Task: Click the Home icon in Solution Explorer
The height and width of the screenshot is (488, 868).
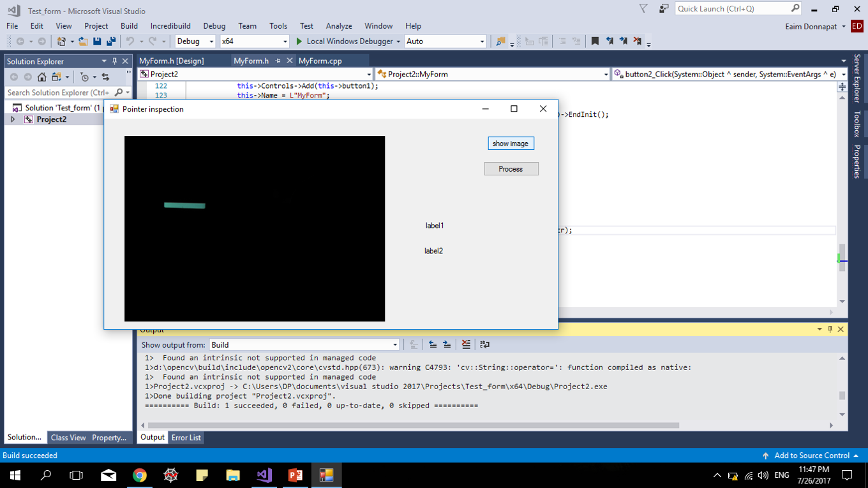Action: (x=42, y=77)
